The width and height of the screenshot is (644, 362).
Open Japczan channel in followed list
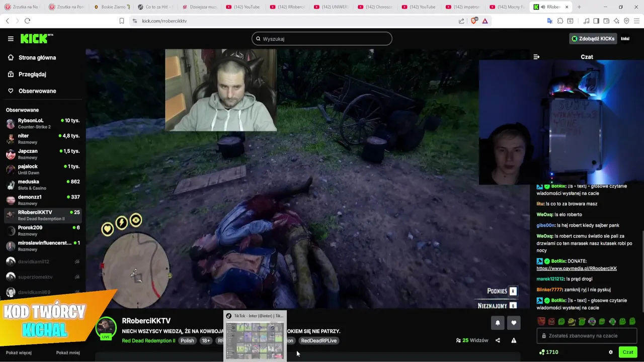(x=43, y=154)
